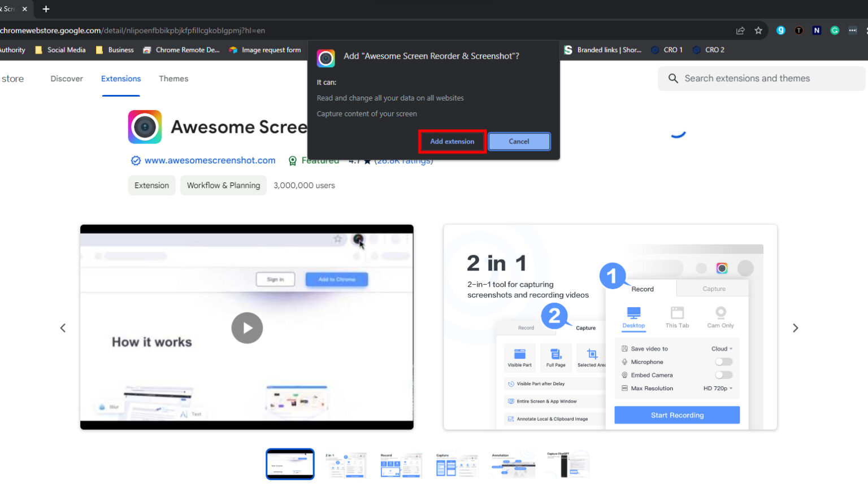Visit the www.awesomescreenshot.com link

210,160
